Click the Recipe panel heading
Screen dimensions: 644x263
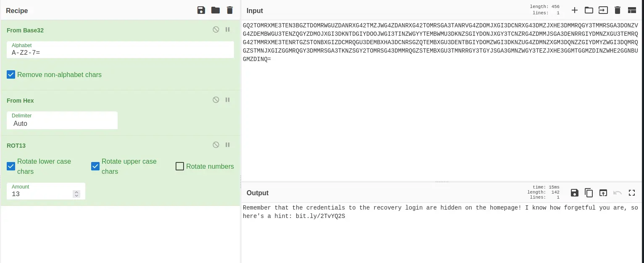tap(17, 11)
